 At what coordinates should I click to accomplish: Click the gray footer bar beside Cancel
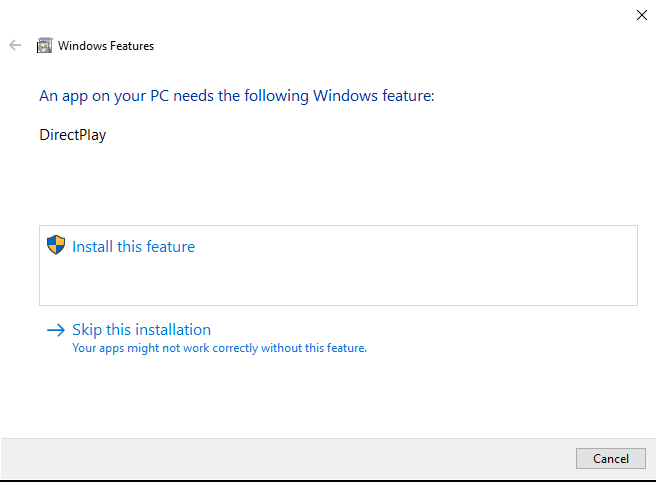(300, 459)
